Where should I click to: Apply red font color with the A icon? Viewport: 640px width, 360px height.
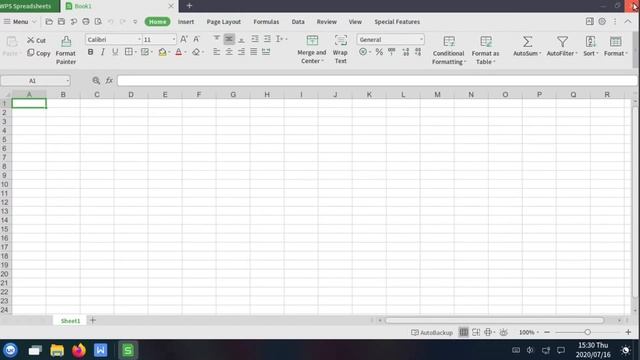pyautogui.click(x=178, y=52)
